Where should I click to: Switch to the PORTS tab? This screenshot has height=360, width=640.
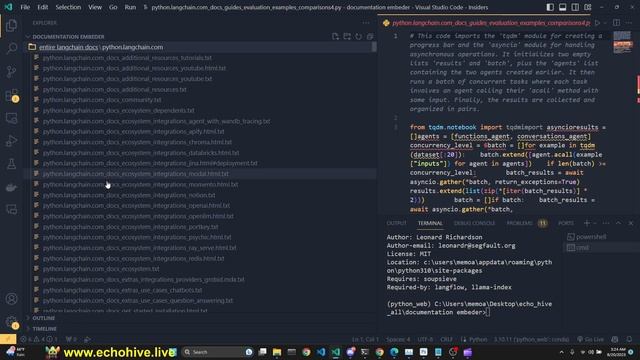click(x=566, y=223)
